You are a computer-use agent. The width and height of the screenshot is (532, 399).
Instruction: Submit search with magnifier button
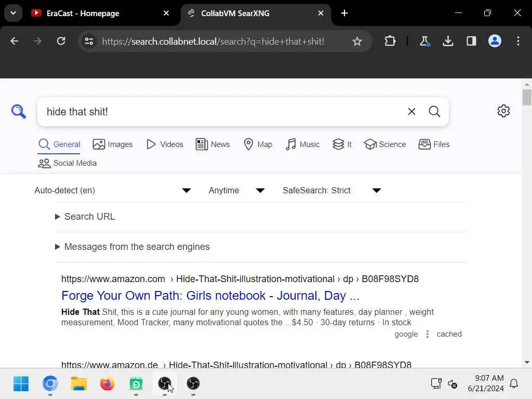click(434, 112)
